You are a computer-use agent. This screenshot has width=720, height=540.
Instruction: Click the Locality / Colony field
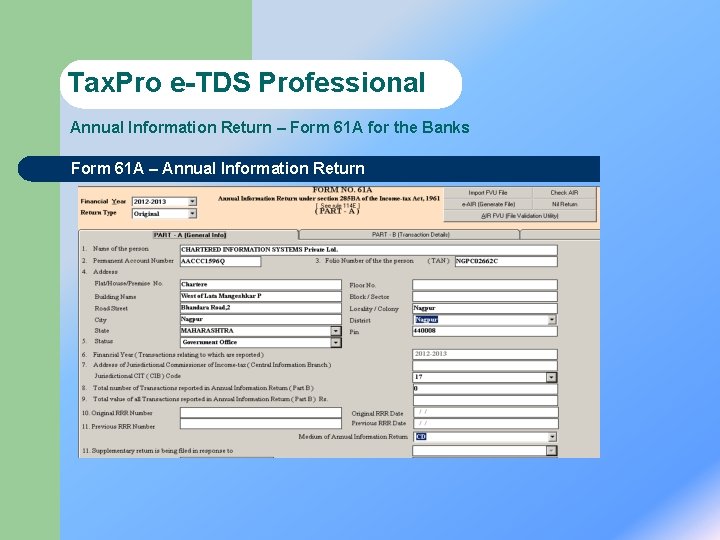pyautogui.click(x=485, y=308)
